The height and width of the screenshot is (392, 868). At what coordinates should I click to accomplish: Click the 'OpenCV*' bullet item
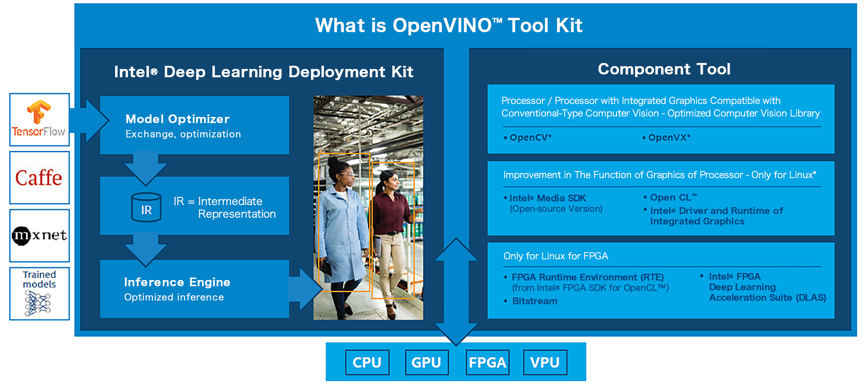527,138
